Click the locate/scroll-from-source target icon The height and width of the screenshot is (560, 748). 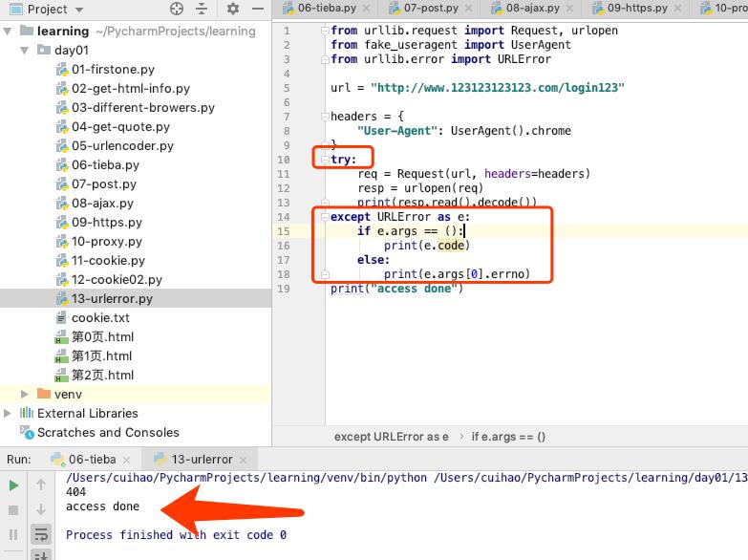(176, 9)
